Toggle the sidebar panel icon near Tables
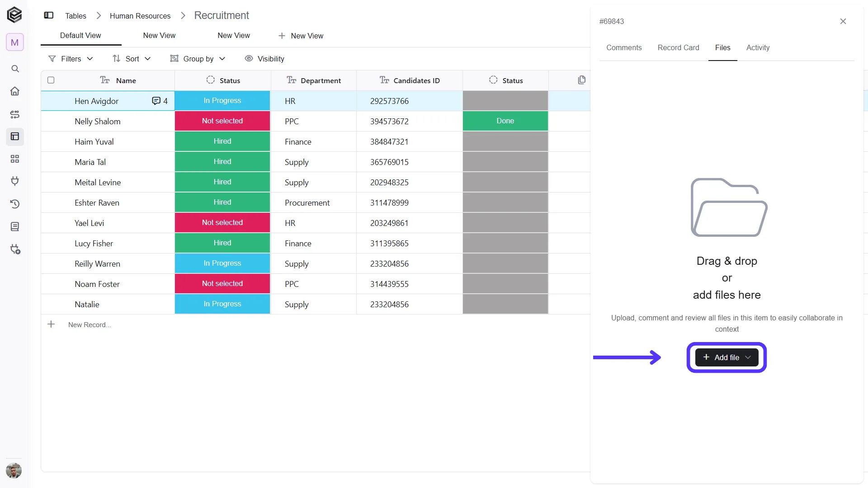The width and height of the screenshot is (868, 488). coord(49,15)
